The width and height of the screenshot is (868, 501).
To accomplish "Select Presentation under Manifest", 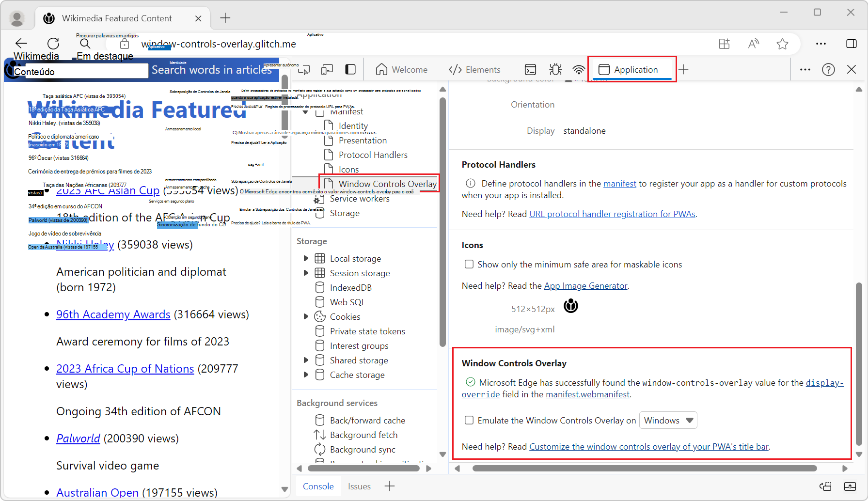I will [355, 140].
